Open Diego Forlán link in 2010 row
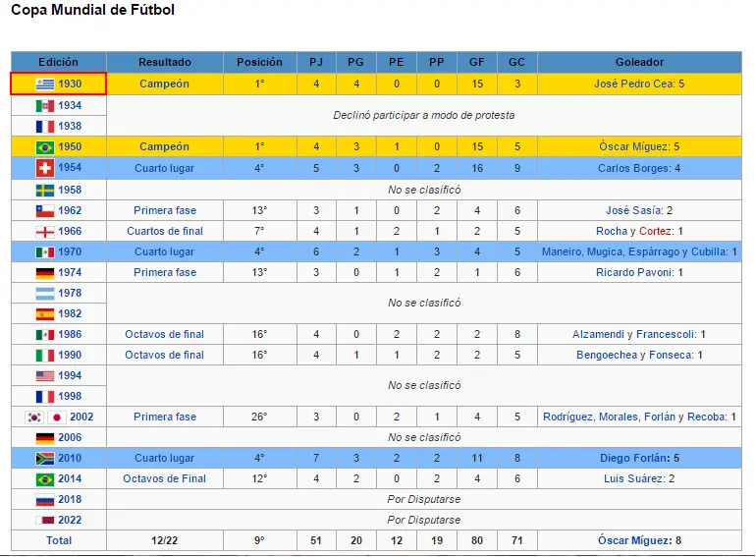The width and height of the screenshot is (756, 557). (x=632, y=458)
